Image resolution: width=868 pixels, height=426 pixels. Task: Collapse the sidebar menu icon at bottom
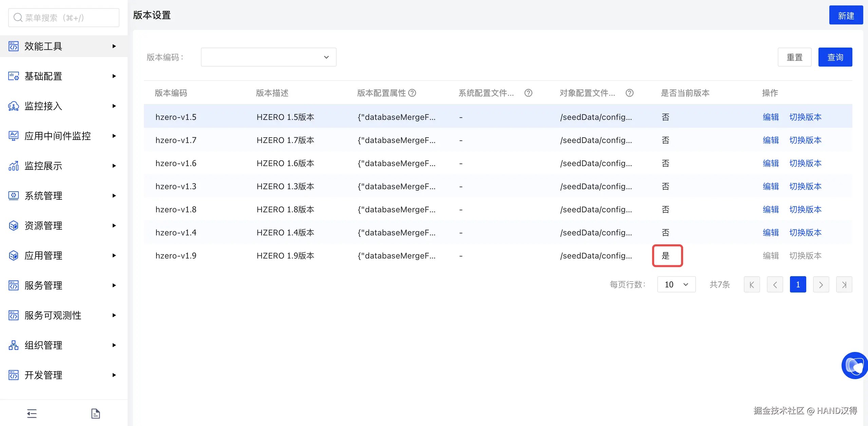click(x=32, y=413)
